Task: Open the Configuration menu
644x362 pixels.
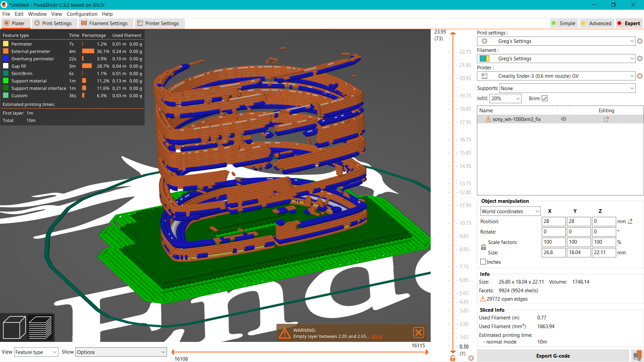Action: pos(82,14)
